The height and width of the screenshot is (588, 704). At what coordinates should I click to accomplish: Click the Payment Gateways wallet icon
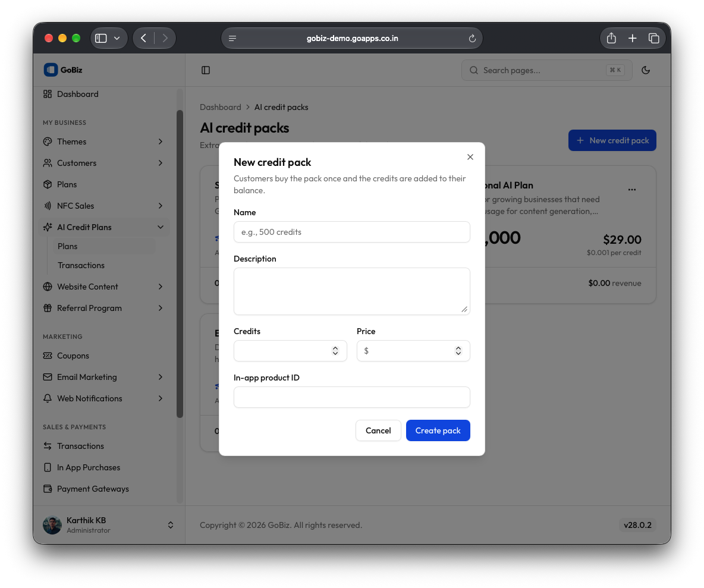(47, 489)
